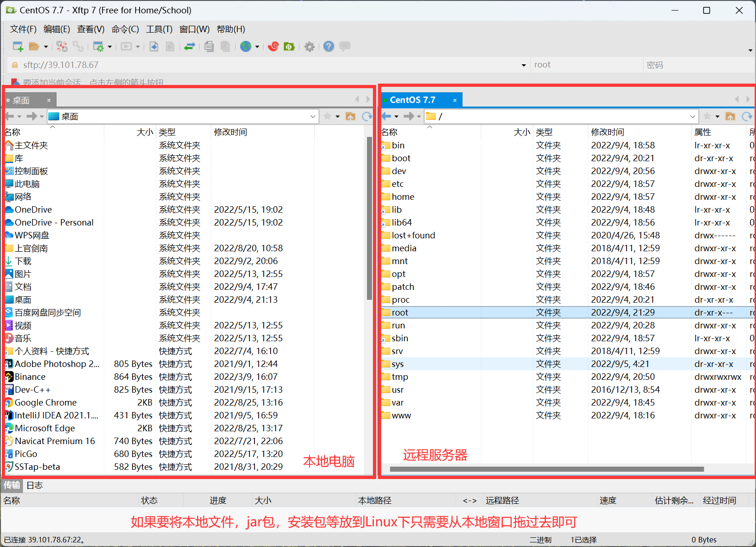Expand the remote path dropdown
The height and width of the screenshot is (547, 756).
pyautogui.click(x=693, y=117)
